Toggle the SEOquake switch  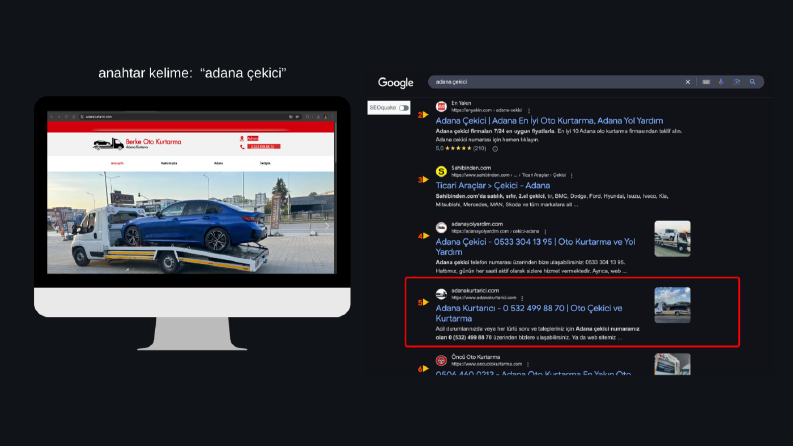pos(404,108)
